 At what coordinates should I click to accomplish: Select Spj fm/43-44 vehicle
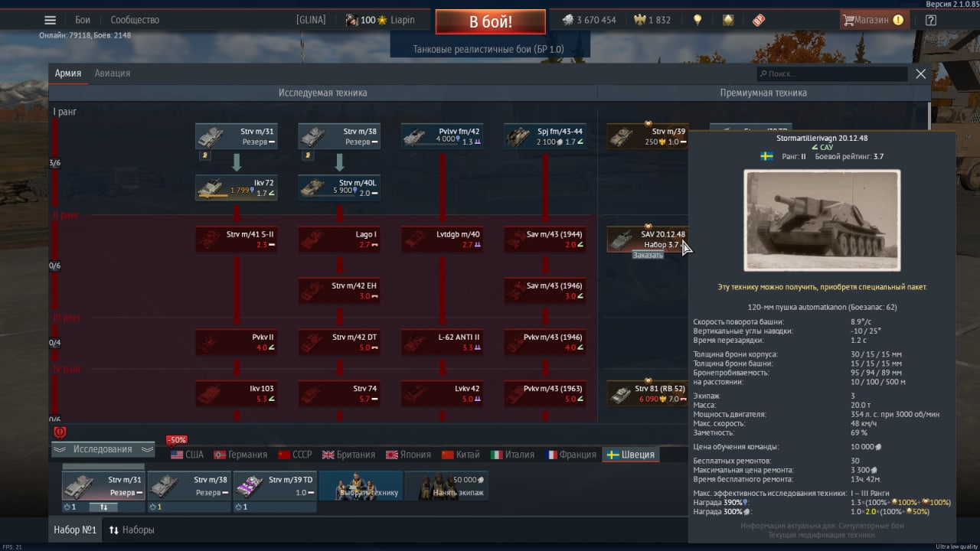pos(545,137)
